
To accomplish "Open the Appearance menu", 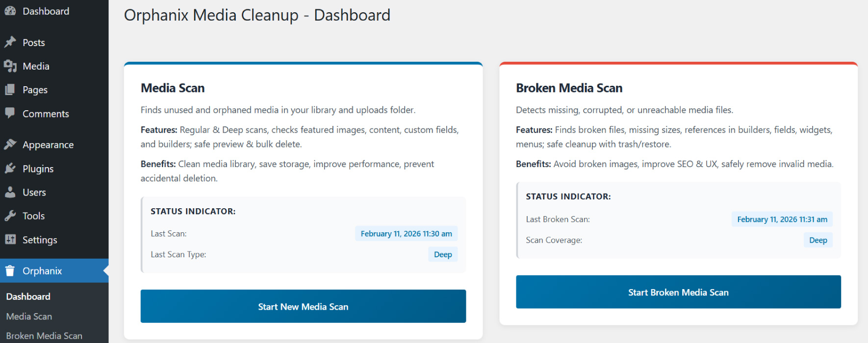I will (54, 145).
